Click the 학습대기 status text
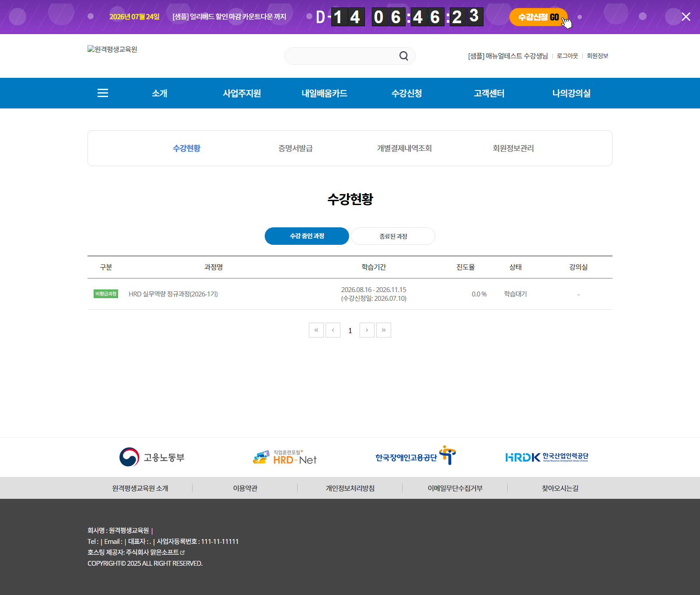The height and width of the screenshot is (595, 700). click(515, 294)
